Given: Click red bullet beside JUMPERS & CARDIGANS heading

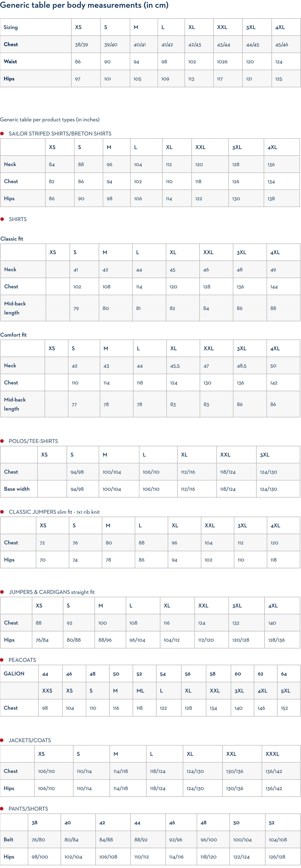Looking at the screenshot, I should (2, 592).
